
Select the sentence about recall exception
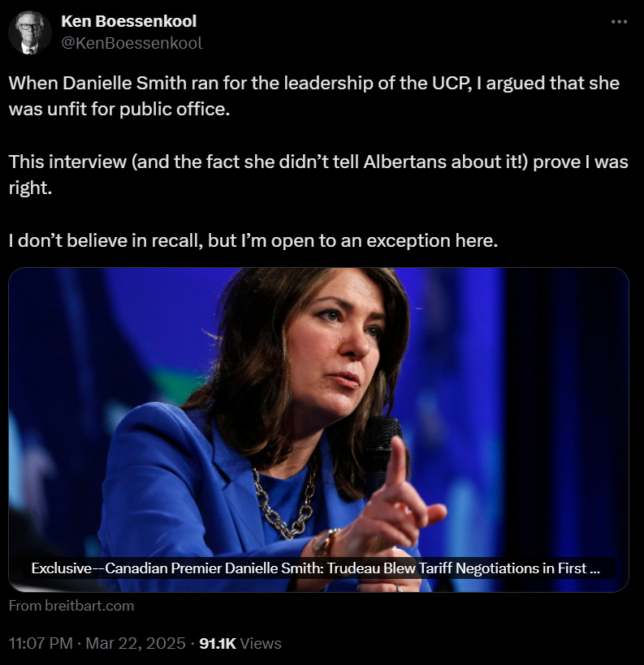click(253, 240)
